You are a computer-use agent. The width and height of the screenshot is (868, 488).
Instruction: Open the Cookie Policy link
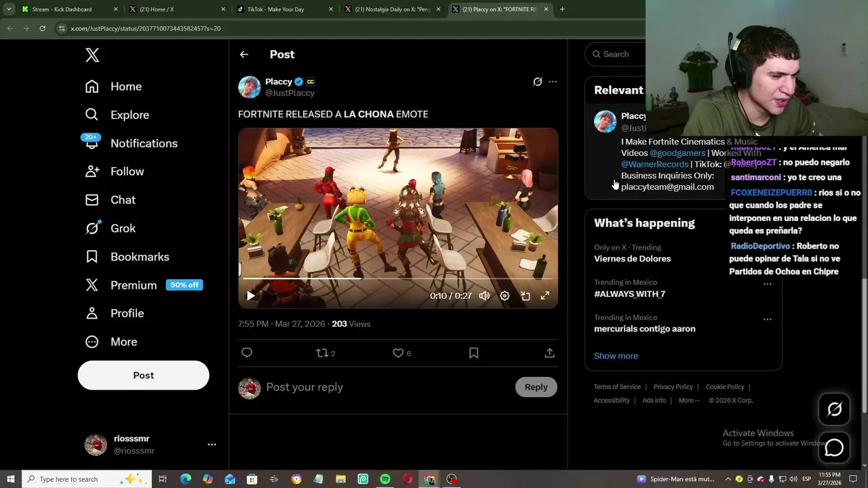coord(725,387)
